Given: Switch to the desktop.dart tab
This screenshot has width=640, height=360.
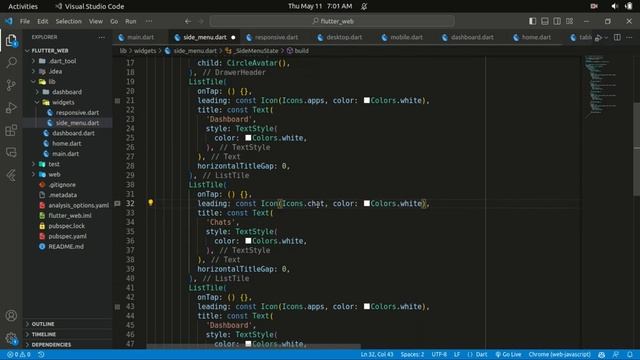Looking at the screenshot, I should click(344, 37).
